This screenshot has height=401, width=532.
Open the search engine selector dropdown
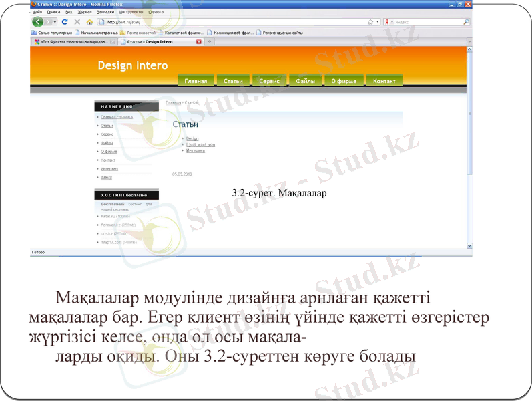coord(392,22)
